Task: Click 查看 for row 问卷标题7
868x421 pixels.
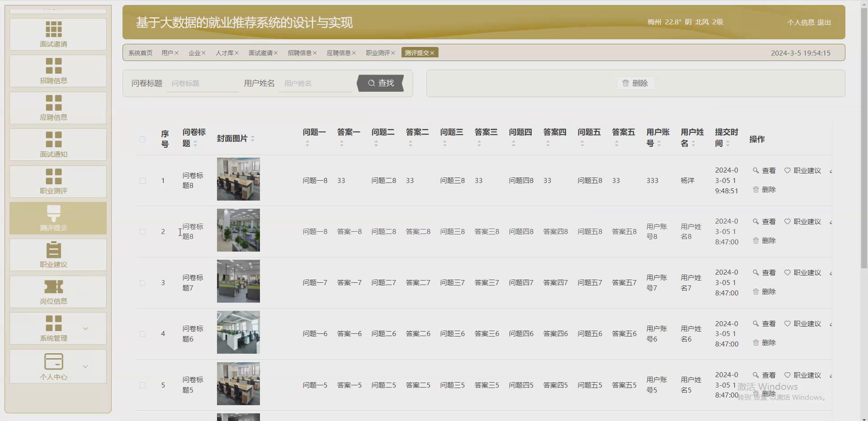Action: (764, 273)
